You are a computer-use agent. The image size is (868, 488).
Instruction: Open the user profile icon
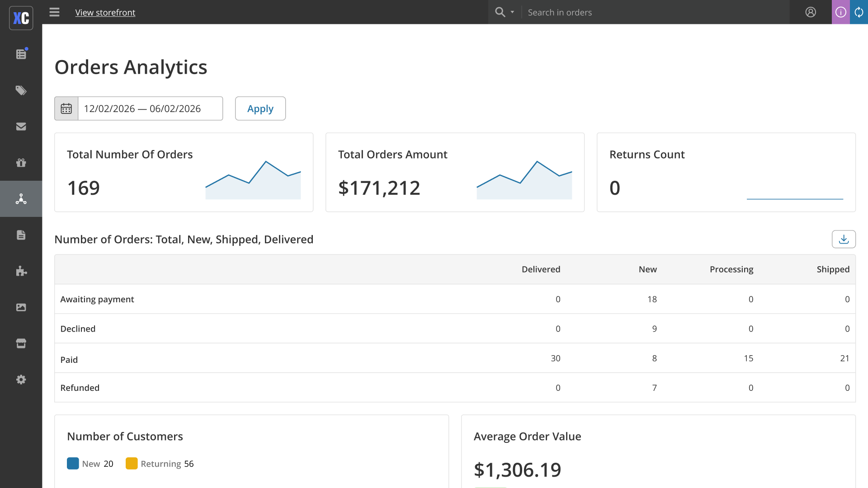[x=811, y=12]
